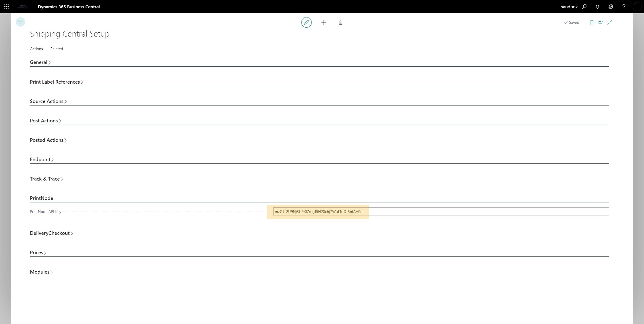Viewport: 644px width, 324px height.
Task: Open the notifications bell
Action: tap(597, 7)
